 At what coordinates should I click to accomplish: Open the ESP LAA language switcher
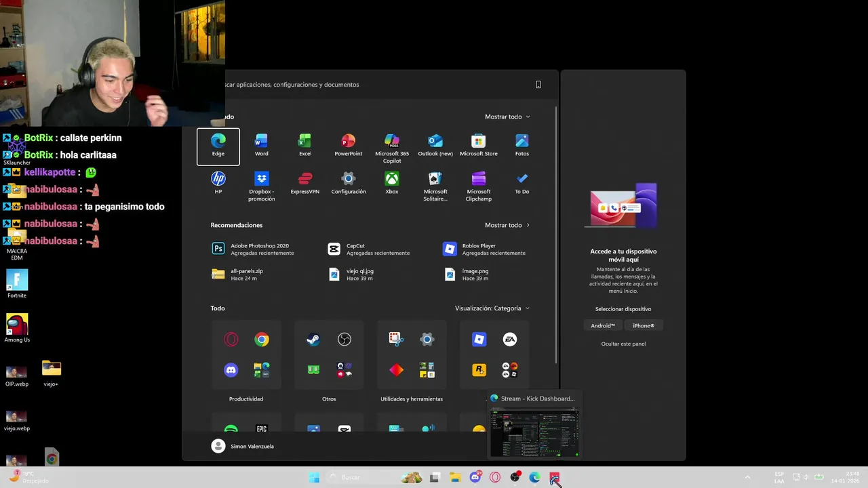pos(779,477)
